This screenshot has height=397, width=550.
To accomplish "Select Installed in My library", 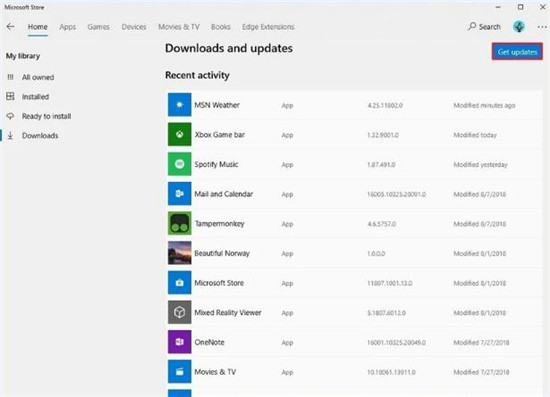I will (x=35, y=96).
